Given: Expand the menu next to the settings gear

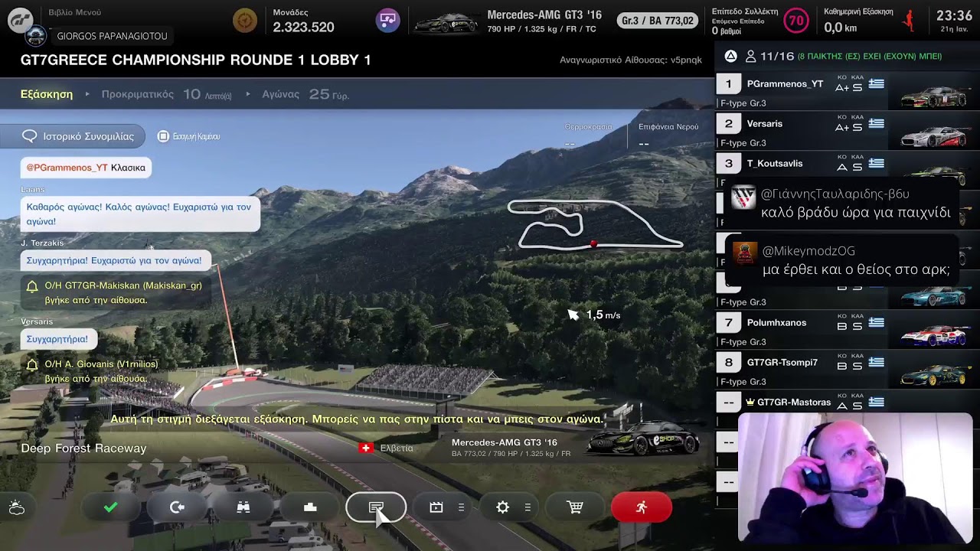Looking at the screenshot, I should pos(528,507).
